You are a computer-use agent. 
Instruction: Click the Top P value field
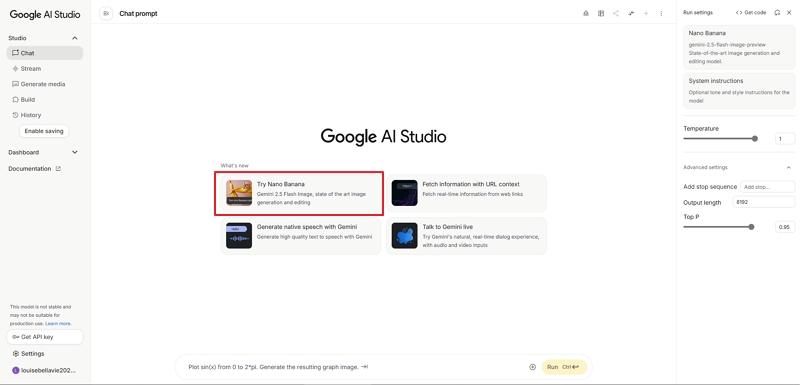[785, 227]
